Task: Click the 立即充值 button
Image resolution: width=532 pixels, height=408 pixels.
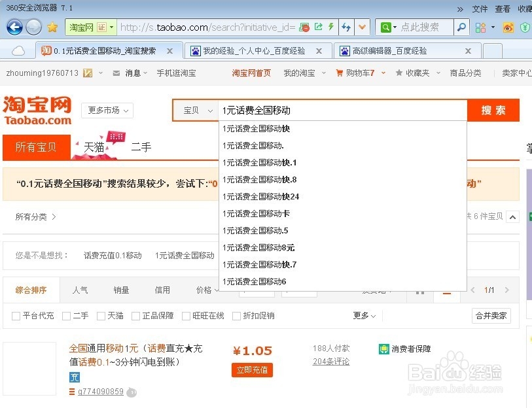Action: coord(252,370)
